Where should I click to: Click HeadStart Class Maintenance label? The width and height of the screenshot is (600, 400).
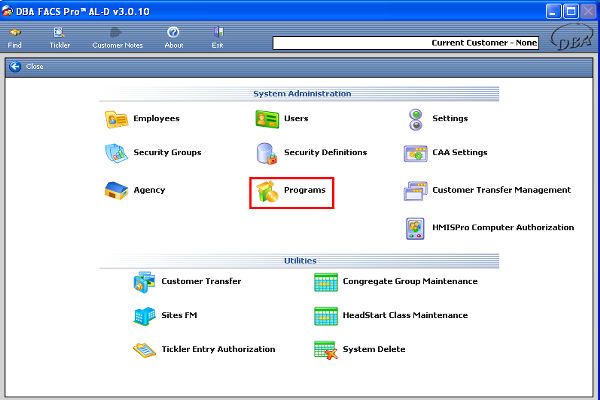(x=405, y=315)
